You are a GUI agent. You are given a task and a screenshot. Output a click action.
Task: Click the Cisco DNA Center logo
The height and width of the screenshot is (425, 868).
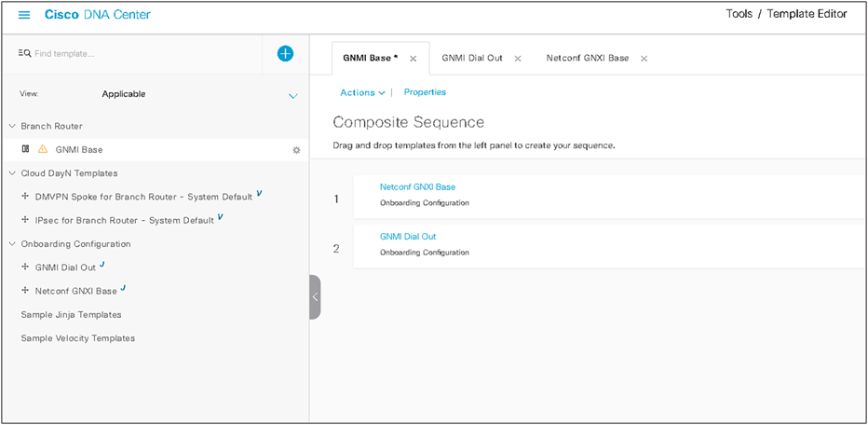point(98,14)
